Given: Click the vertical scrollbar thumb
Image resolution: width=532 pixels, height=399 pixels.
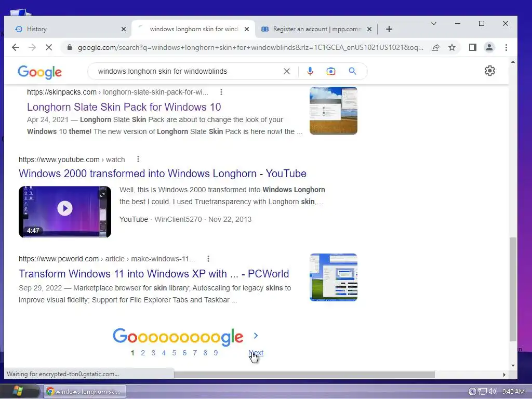Looking at the screenshot, I should pos(513,289).
